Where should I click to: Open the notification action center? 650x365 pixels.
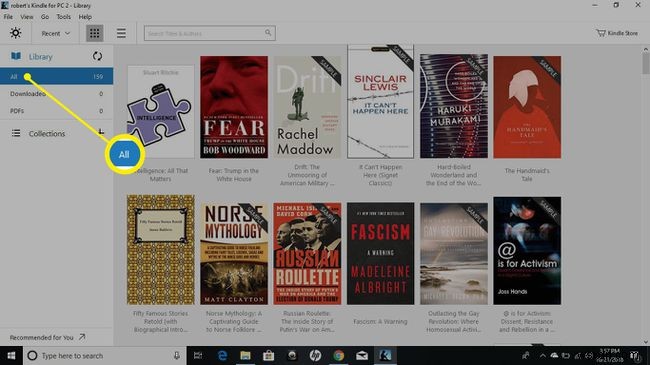point(635,355)
